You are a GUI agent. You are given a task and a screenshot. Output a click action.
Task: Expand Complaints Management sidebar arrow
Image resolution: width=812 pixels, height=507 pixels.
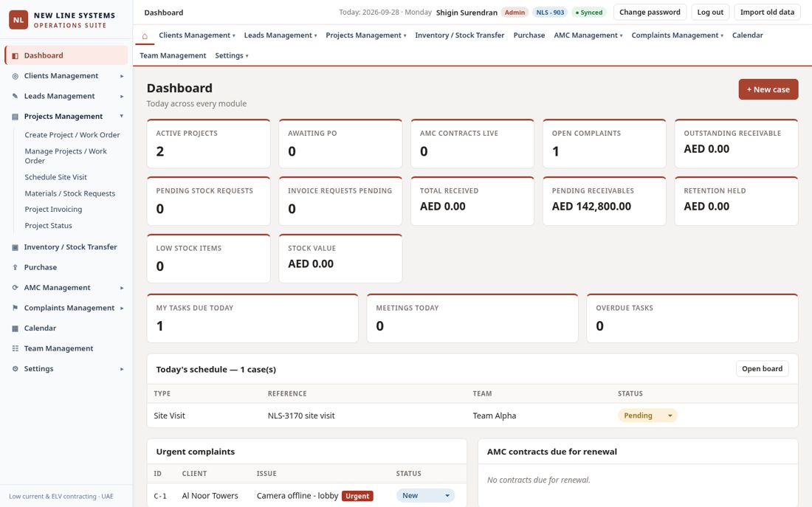click(122, 308)
